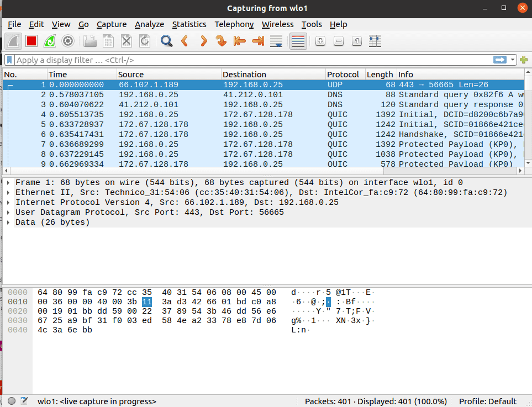The width and height of the screenshot is (532, 407).
Task: Open find packet magnifier icon
Action: [167, 41]
